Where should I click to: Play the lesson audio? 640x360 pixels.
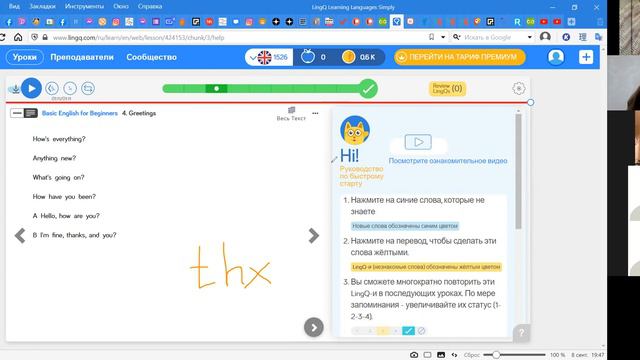[31, 88]
